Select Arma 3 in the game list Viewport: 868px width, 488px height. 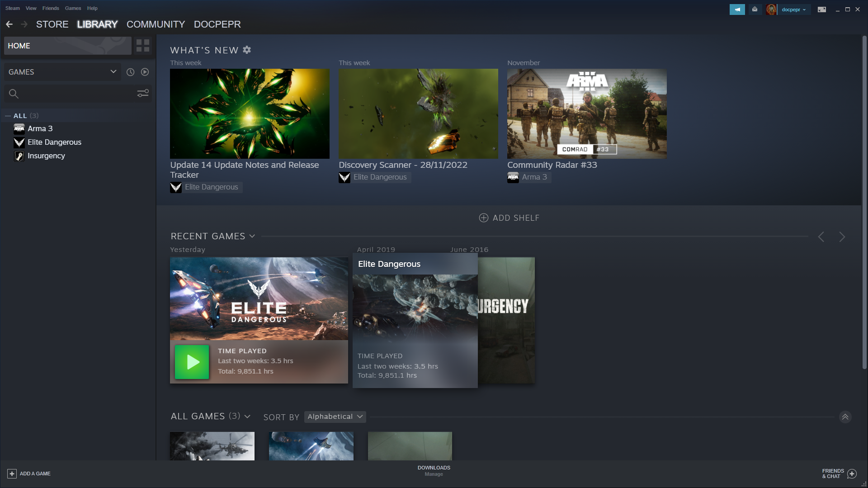coord(40,129)
